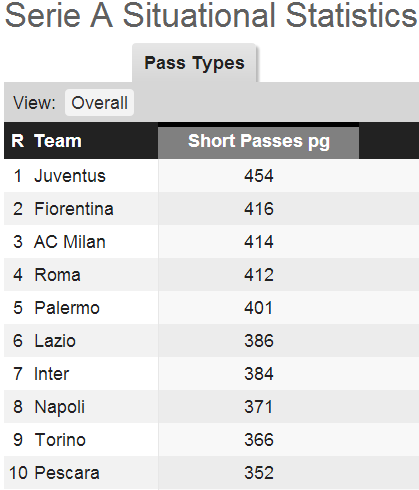The width and height of the screenshot is (419, 490).
Task: Click Pescara short passes value 352
Action: coord(259,473)
